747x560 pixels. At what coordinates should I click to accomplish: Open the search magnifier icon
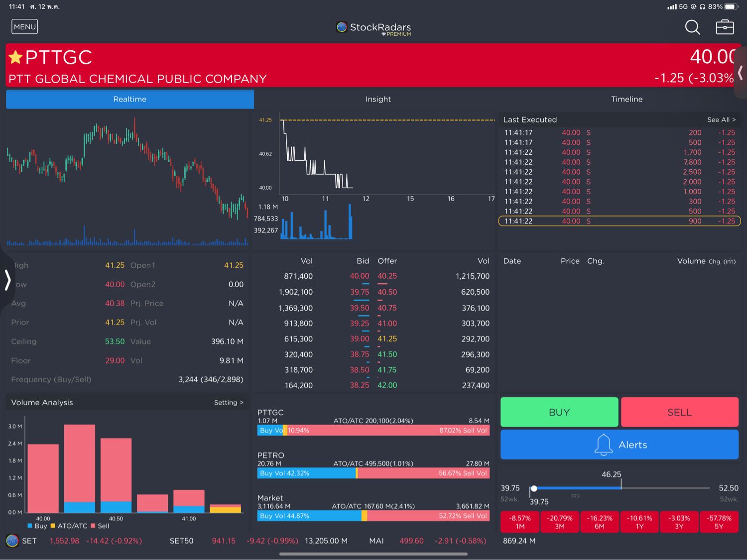[692, 27]
